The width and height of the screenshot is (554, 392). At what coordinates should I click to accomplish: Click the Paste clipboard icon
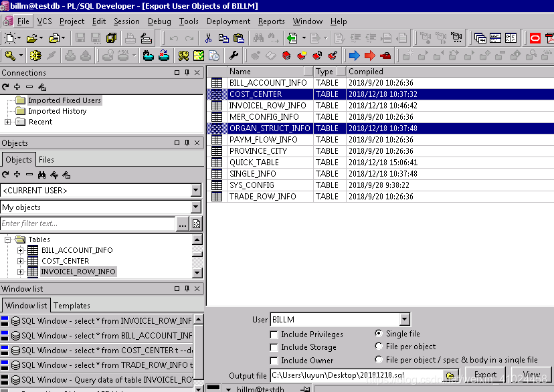(239, 37)
